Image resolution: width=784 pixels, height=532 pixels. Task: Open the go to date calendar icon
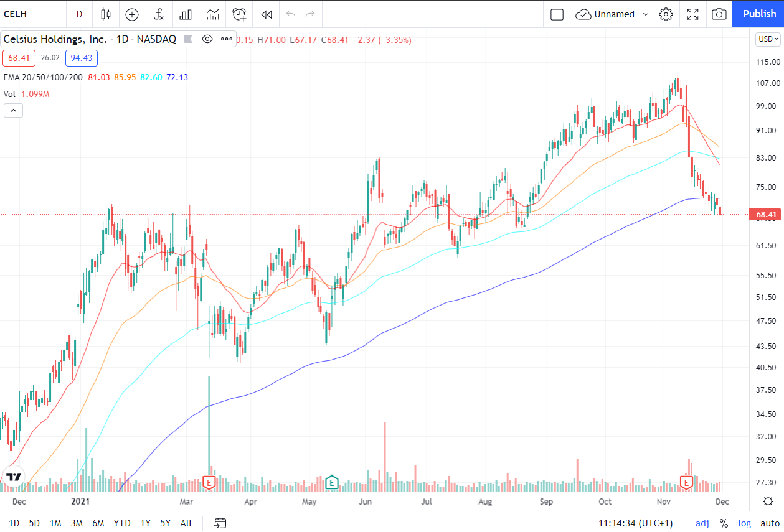tap(220, 523)
